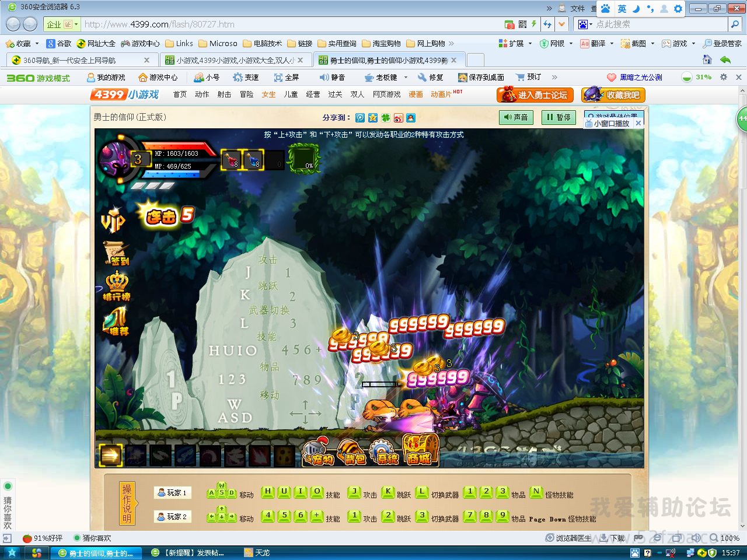747x560 pixels.
Task: Toggle 全屏 fullscreen mode
Action: point(287,77)
